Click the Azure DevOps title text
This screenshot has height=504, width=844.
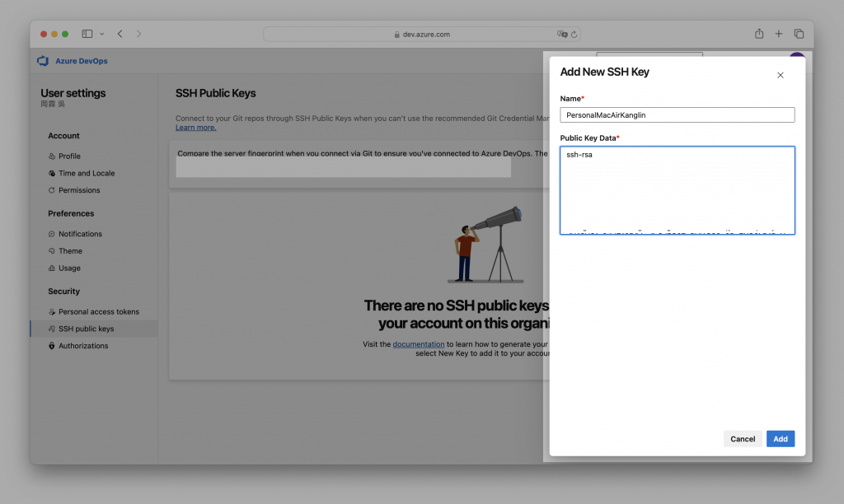(82, 61)
